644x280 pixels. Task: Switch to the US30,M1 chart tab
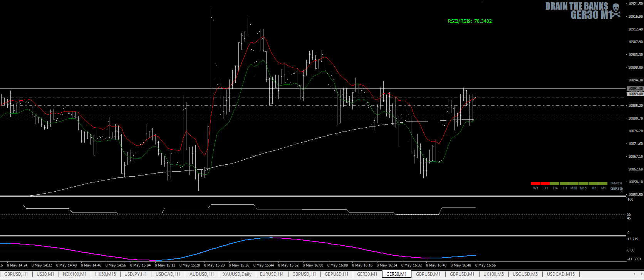click(45, 274)
